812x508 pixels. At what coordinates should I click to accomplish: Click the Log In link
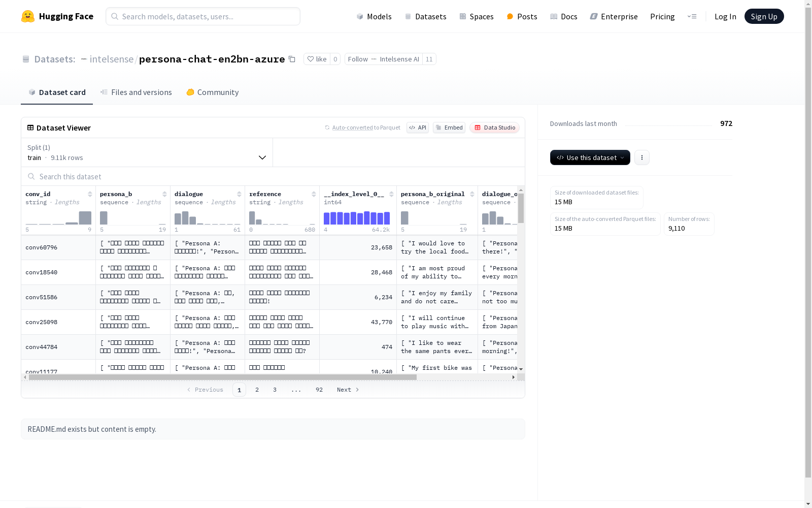click(725, 16)
